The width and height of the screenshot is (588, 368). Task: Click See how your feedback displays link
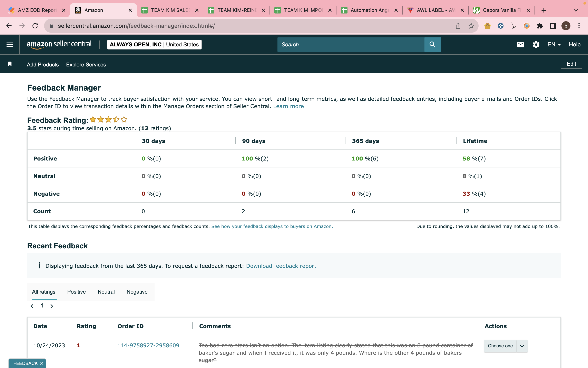272,226
